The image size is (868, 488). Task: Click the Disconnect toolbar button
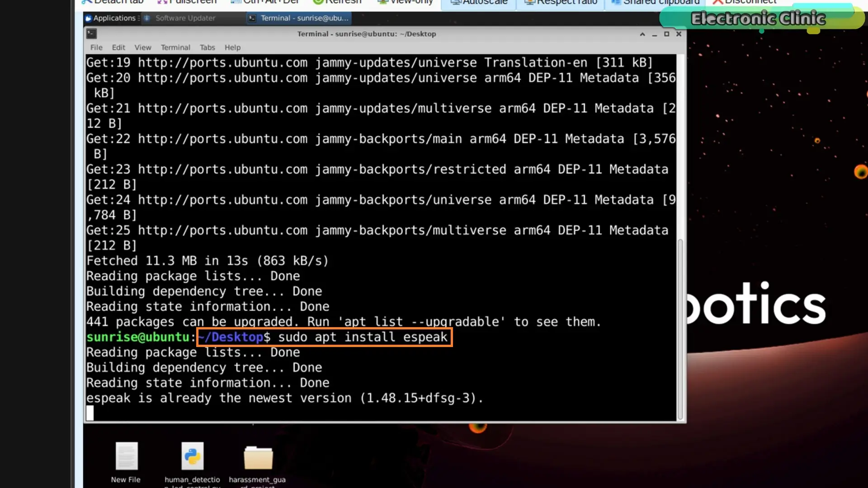click(x=744, y=2)
